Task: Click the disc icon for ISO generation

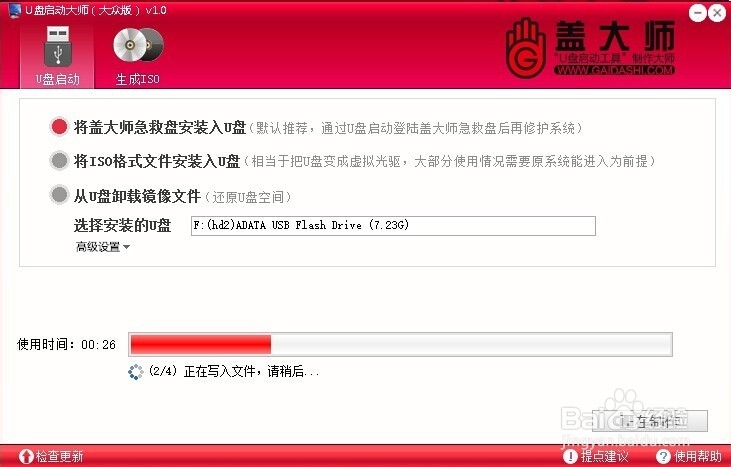Action: 138,45
